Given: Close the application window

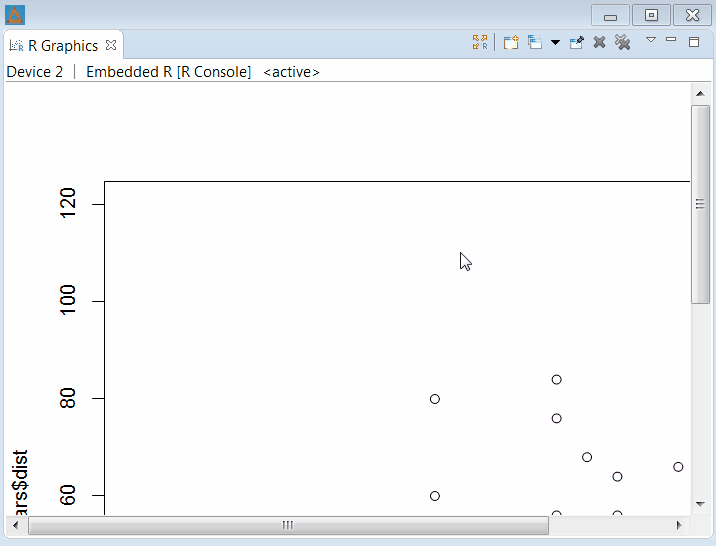Looking at the screenshot, I should [x=692, y=16].
